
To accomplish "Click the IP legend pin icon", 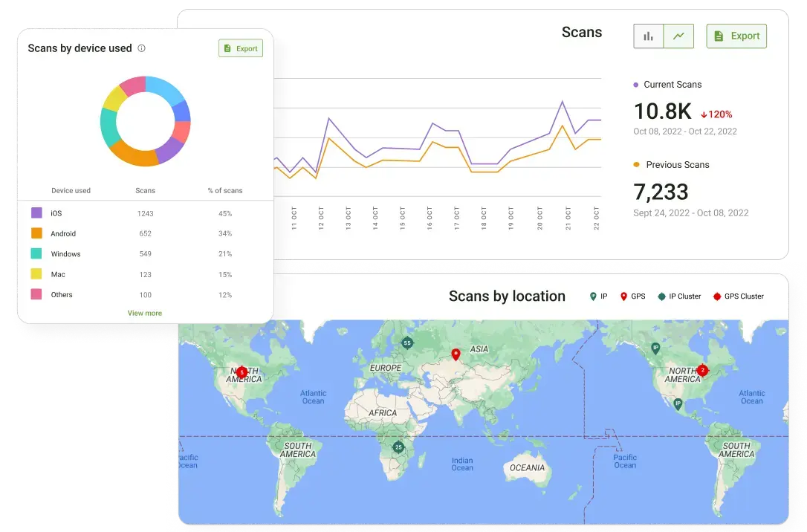I will point(593,296).
